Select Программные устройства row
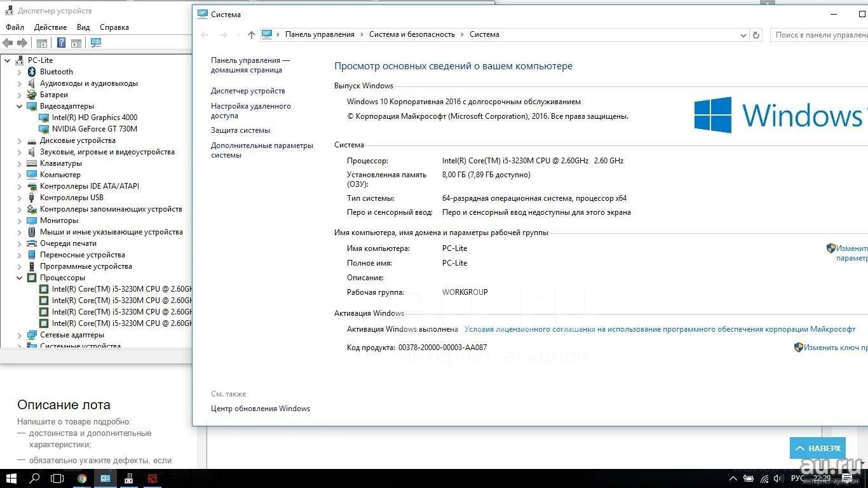868x488 pixels. [x=86, y=266]
